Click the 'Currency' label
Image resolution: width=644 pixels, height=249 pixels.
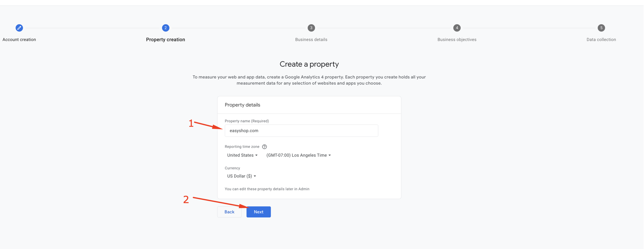click(232, 168)
